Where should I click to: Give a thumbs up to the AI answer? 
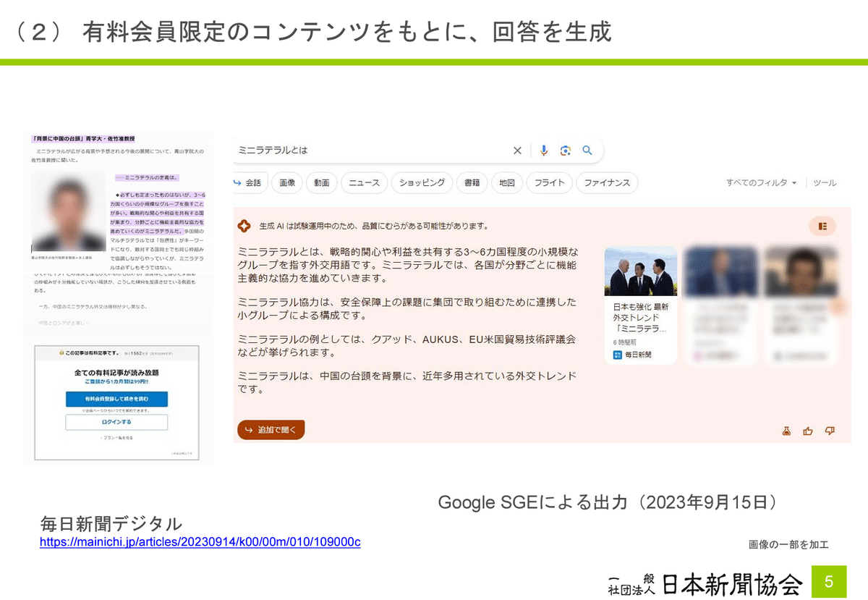click(808, 431)
